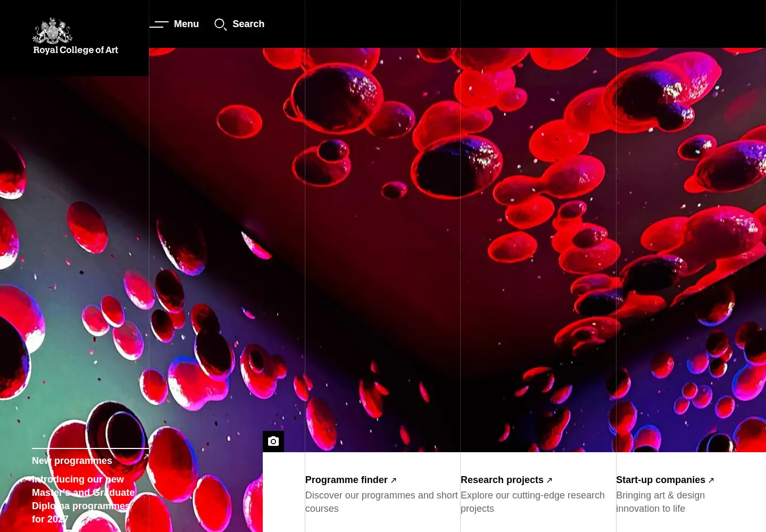Open Search from the header text
The height and width of the screenshot is (532, 766).
coord(248,24)
